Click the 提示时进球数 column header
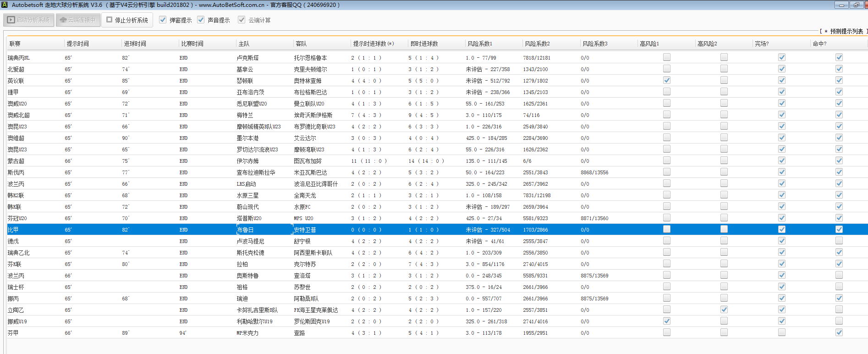The width and height of the screenshot is (868, 354). (373, 44)
